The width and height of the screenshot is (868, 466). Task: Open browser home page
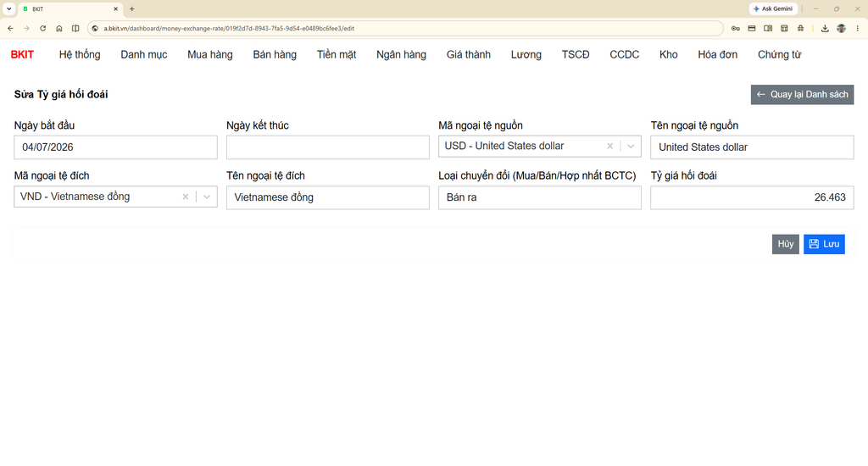tap(59, 28)
